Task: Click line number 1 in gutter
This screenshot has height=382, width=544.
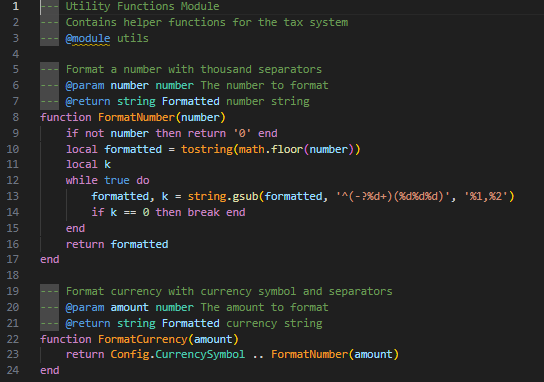Action: point(16,6)
